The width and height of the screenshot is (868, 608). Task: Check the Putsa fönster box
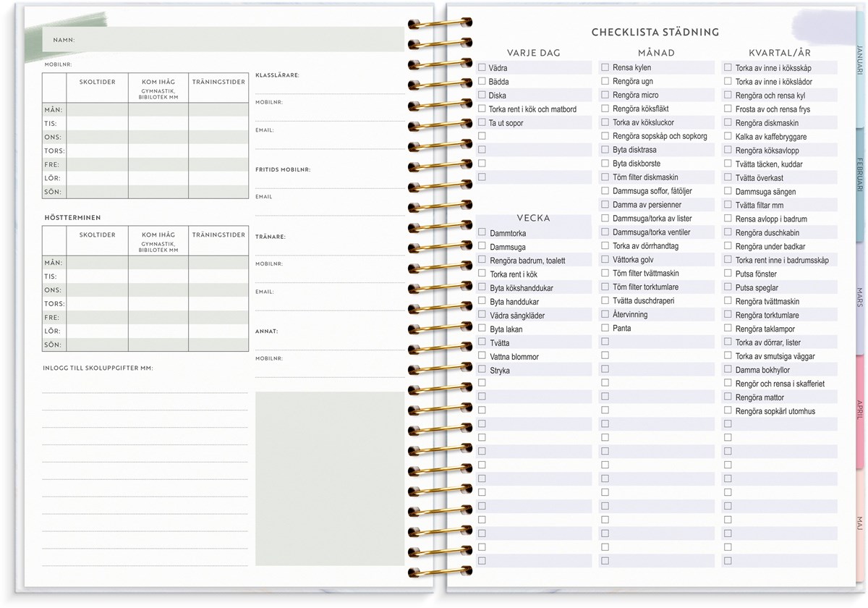point(728,274)
